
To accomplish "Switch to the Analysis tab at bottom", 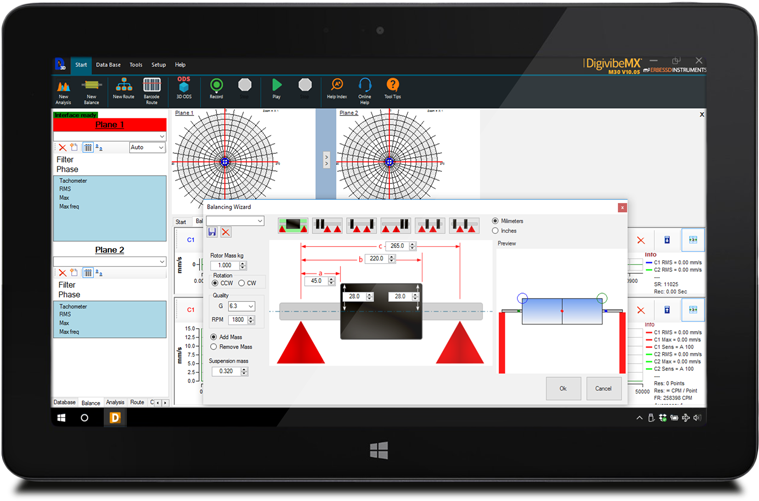I will pyautogui.click(x=115, y=402).
